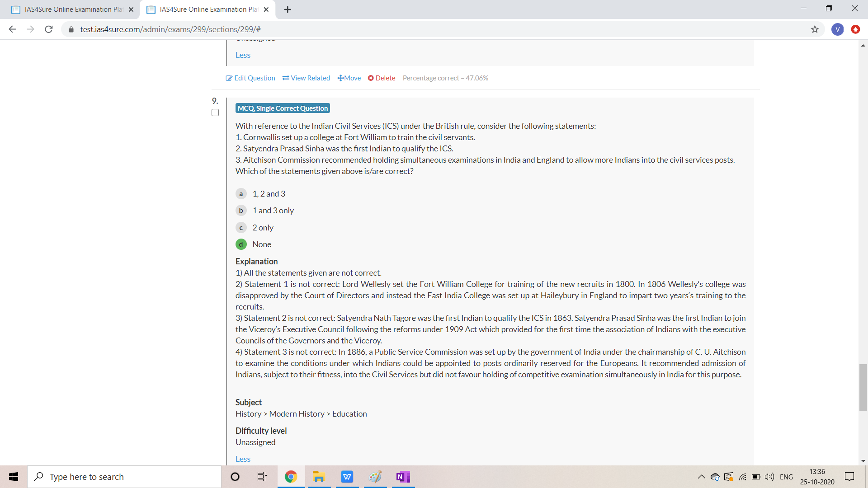The width and height of the screenshot is (868, 488).
Task: Tick the checkbox for question 9
Action: pyautogui.click(x=215, y=113)
